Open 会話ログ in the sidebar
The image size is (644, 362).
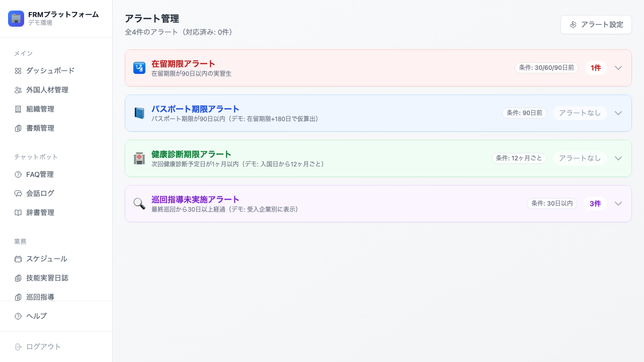[56, 194]
